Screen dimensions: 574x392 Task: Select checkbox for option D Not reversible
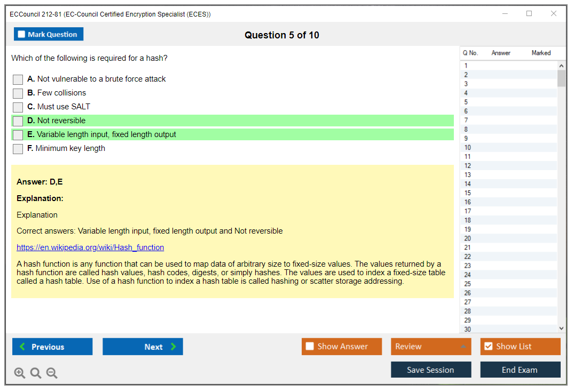(x=18, y=121)
